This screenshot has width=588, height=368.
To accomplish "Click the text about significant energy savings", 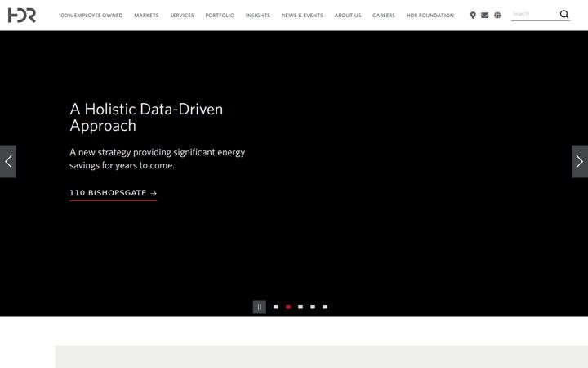I will point(157,159).
